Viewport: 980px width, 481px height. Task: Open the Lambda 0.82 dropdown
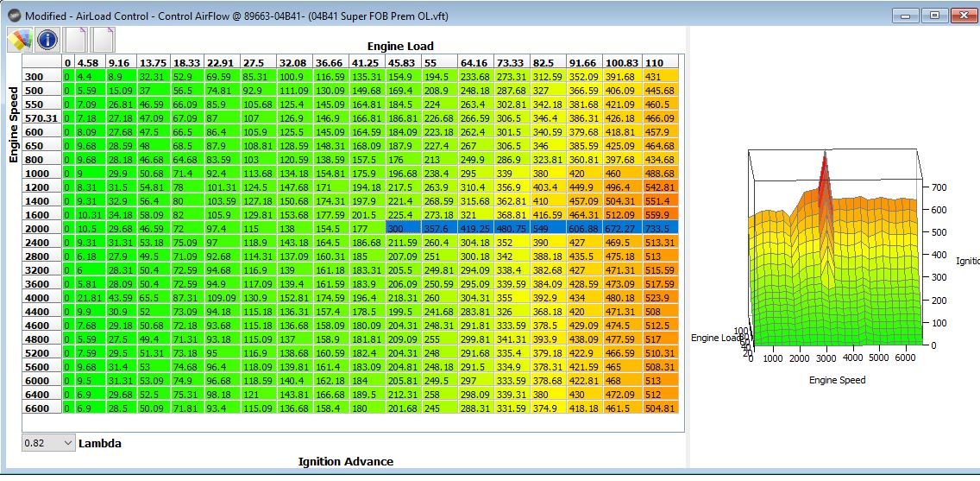coord(48,443)
